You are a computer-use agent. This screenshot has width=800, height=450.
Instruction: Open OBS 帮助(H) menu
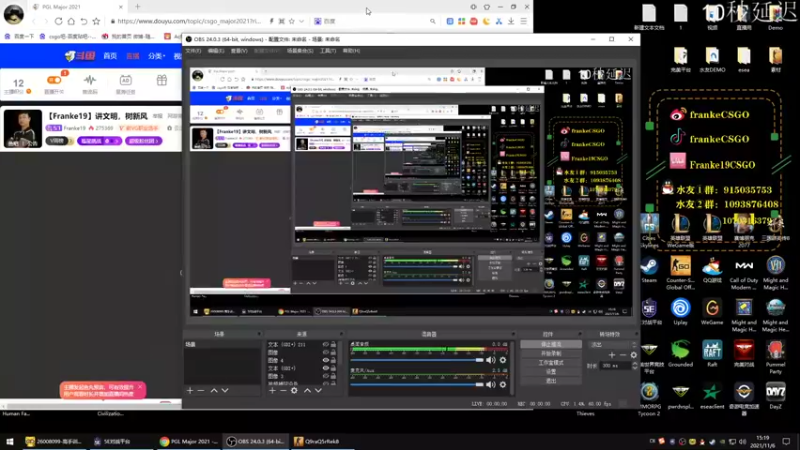(351, 51)
